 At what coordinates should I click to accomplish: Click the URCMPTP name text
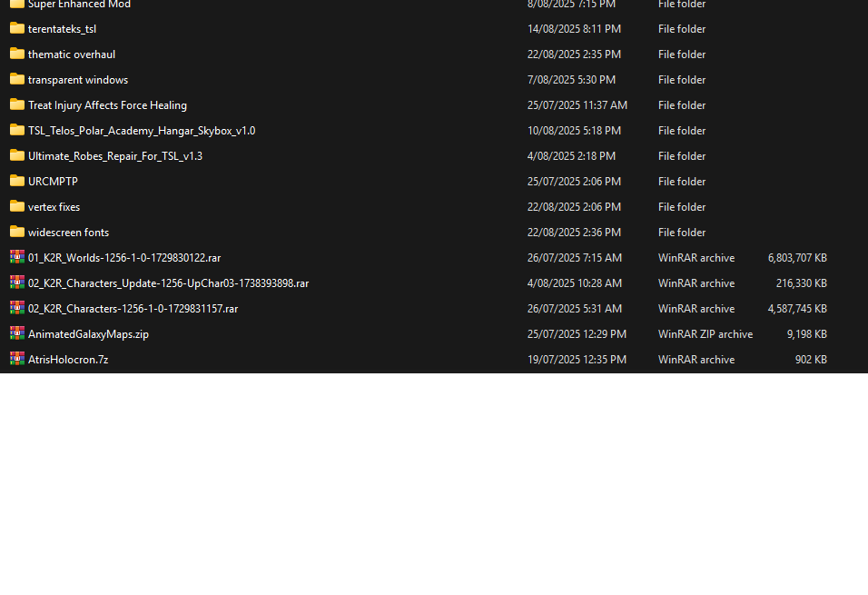pyautogui.click(x=53, y=182)
